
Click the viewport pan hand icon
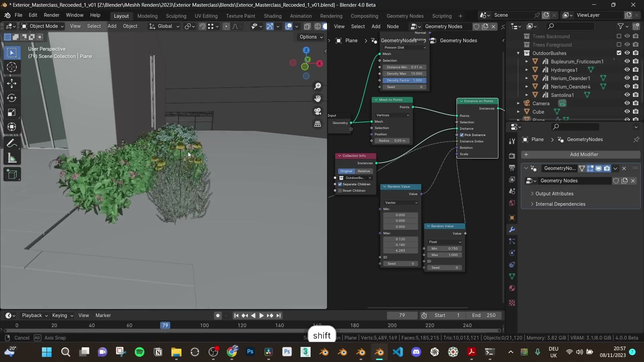click(317, 99)
